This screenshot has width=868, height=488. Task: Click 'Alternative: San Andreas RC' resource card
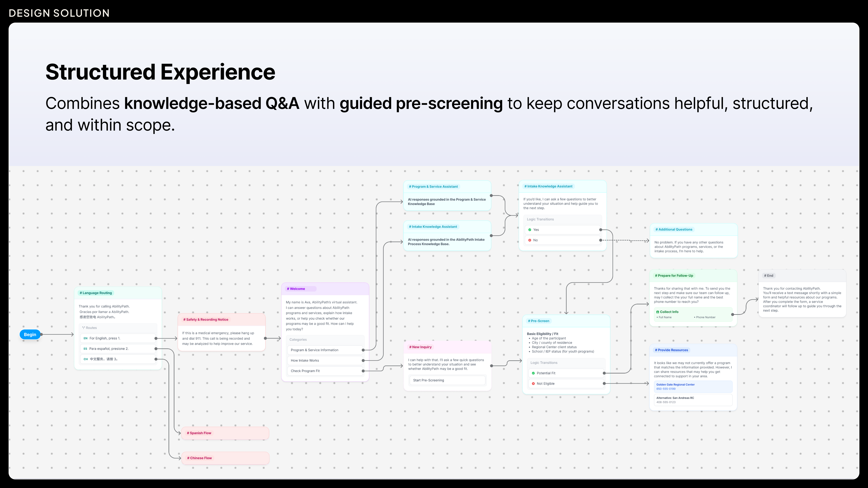point(693,400)
